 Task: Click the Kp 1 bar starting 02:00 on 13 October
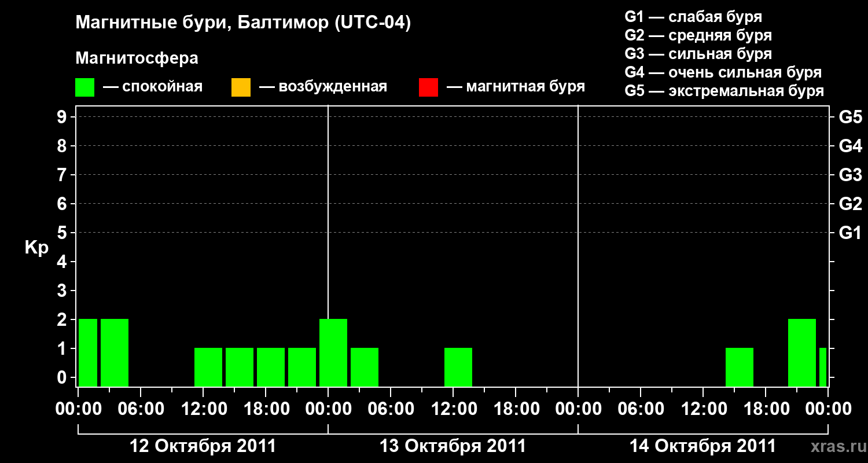pyautogui.click(x=365, y=367)
